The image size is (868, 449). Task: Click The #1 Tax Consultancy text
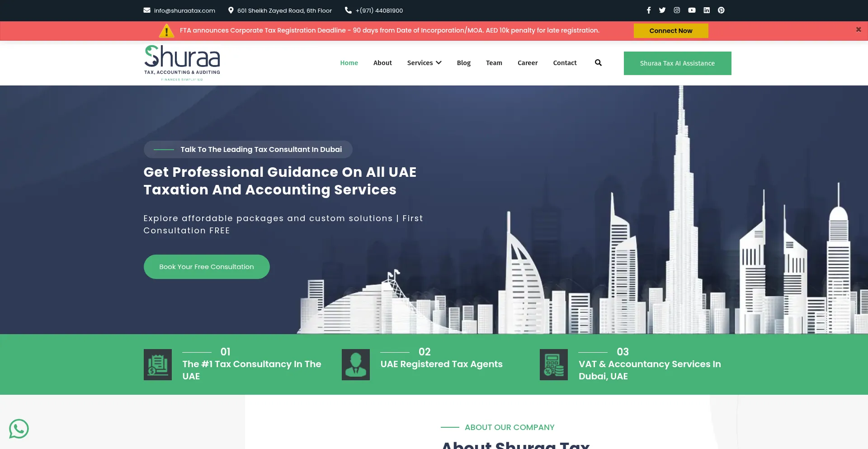point(251,370)
